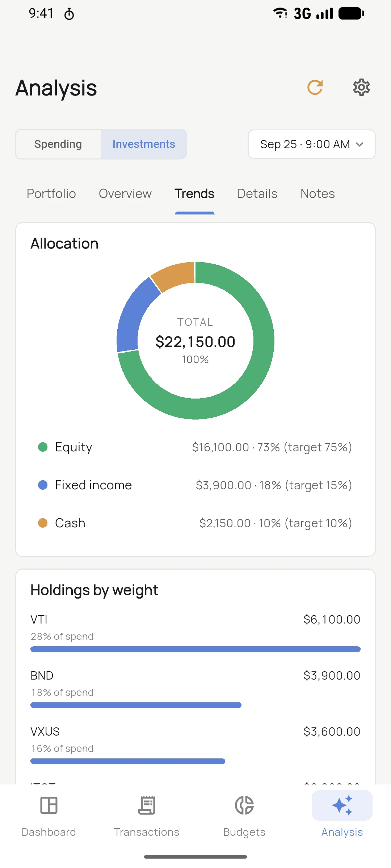This screenshot has width=391, height=868.
Task: Switch to the Overview tab
Action: (125, 194)
